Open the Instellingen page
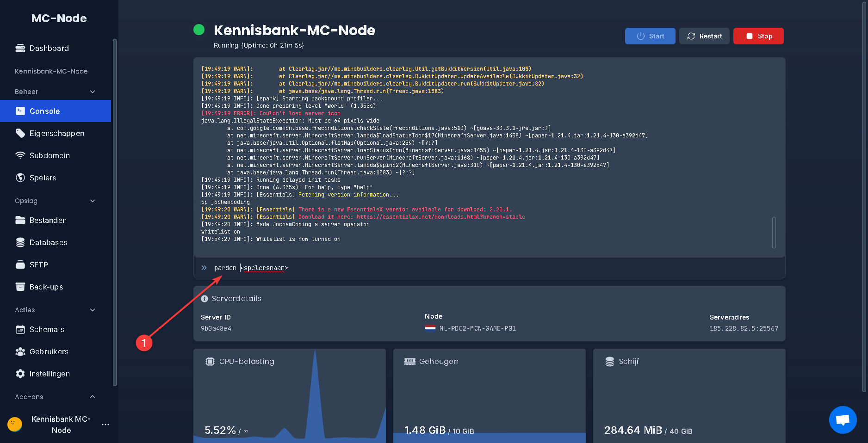This screenshot has width=868, height=443. click(x=56, y=374)
